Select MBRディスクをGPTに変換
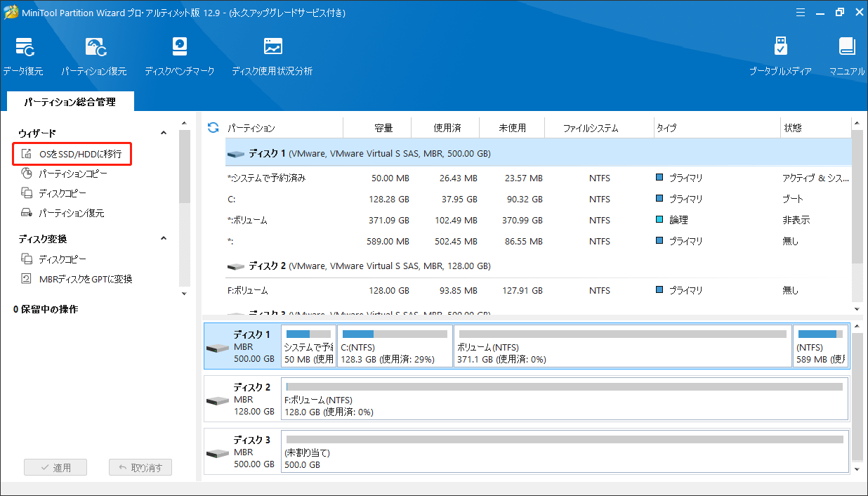The image size is (868, 496). 77,279
